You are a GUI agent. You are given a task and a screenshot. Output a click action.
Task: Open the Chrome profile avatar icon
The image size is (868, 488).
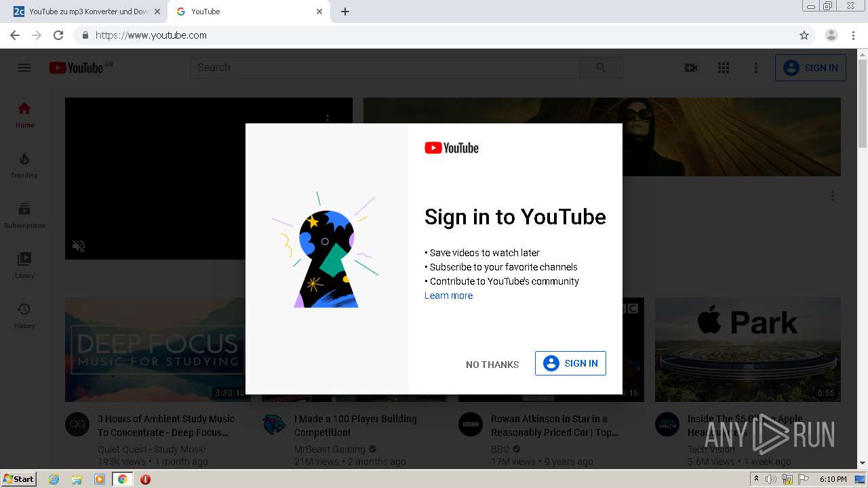(x=831, y=35)
